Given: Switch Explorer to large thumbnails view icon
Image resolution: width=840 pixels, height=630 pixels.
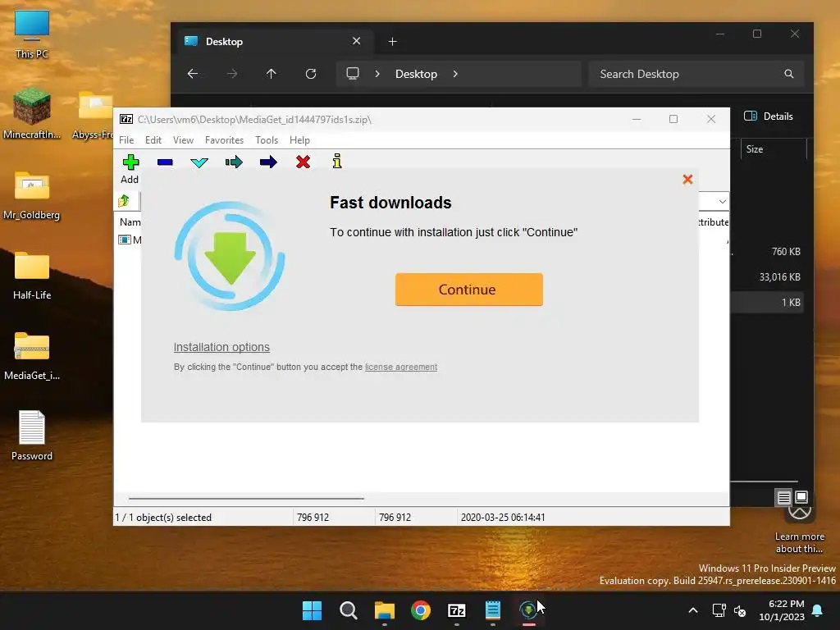Looking at the screenshot, I should coord(801,497).
